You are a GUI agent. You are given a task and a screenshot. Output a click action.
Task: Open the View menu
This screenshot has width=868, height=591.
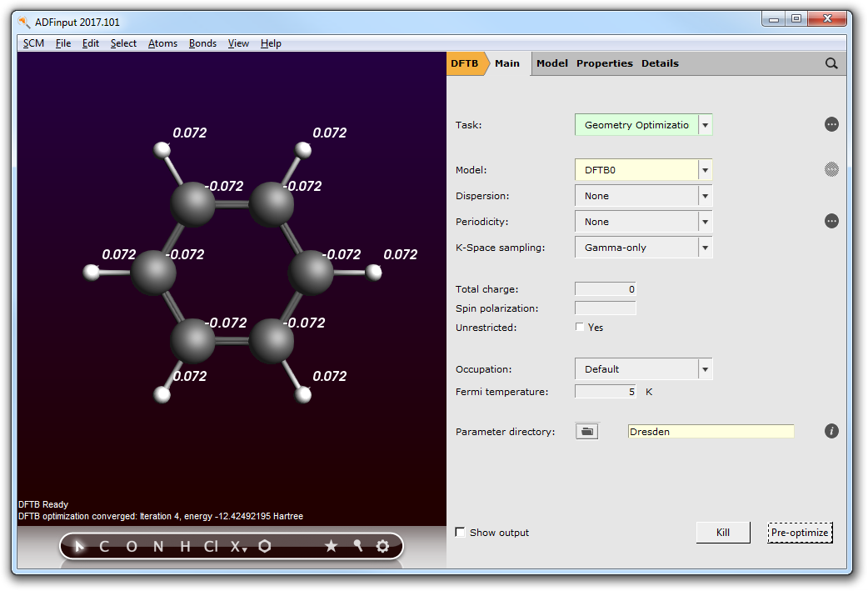click(x=238, y=43)
